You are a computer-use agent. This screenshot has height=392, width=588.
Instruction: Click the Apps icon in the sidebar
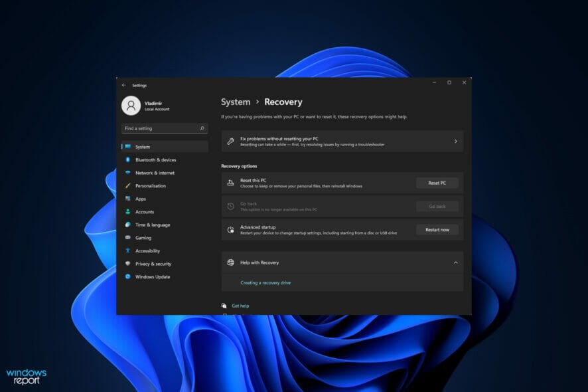coord(128,199)
